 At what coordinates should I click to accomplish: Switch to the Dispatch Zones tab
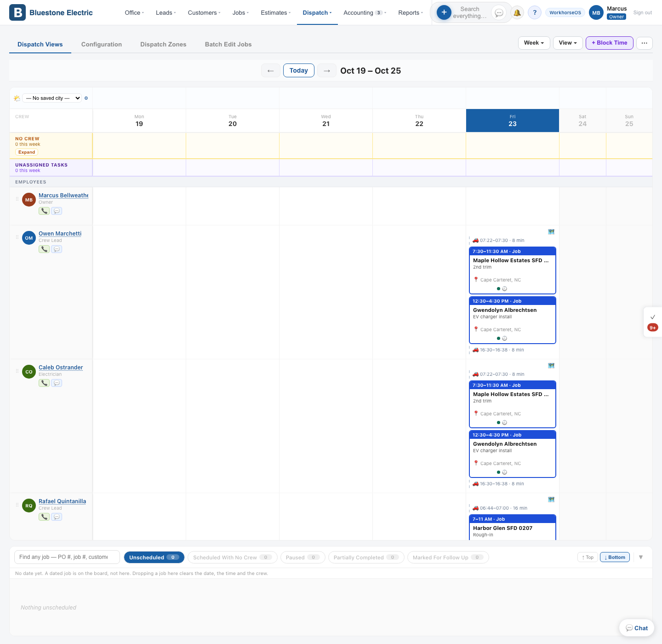(163, 44)
